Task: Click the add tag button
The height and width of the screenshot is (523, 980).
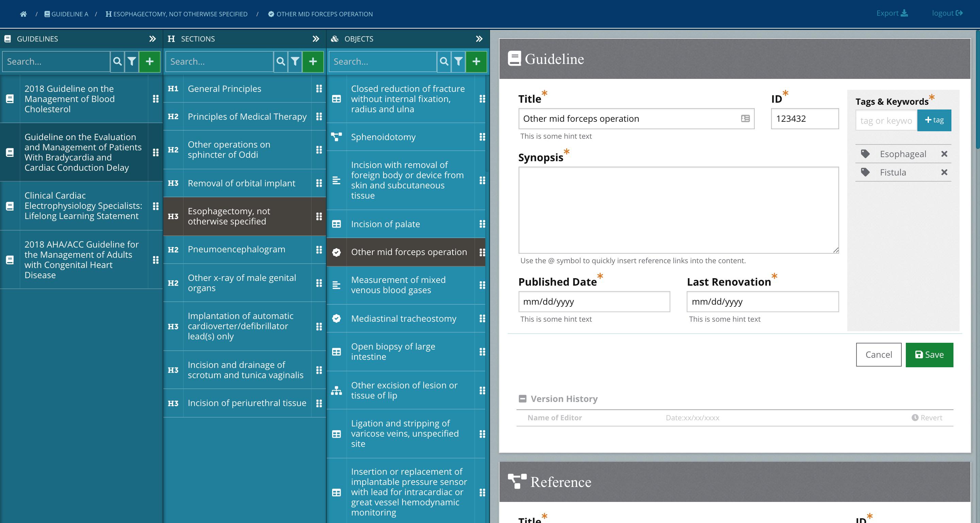Action: 934,120
